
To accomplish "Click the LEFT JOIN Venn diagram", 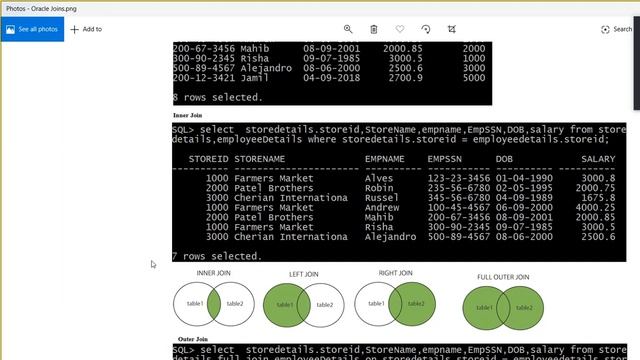I will tap(304, 305).
